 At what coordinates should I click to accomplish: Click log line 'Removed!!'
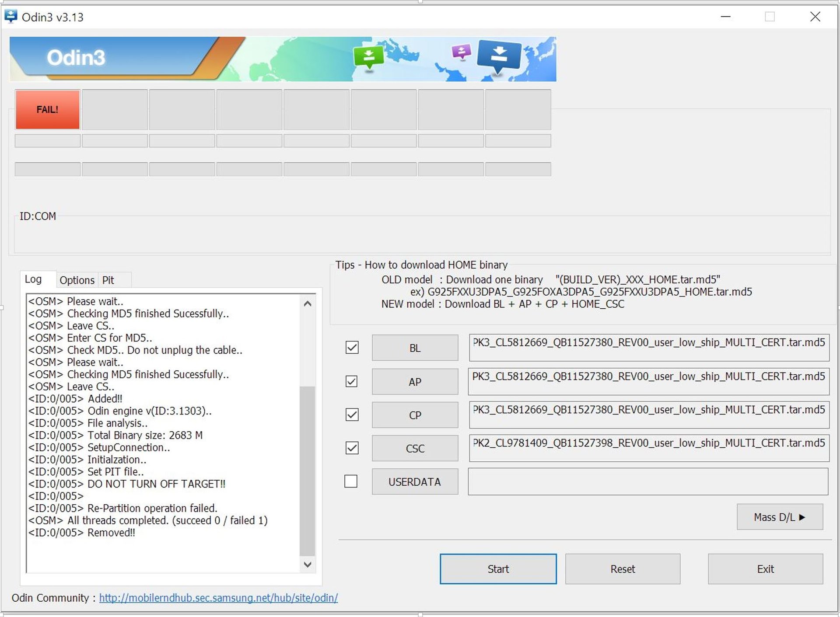coord(82,533)
